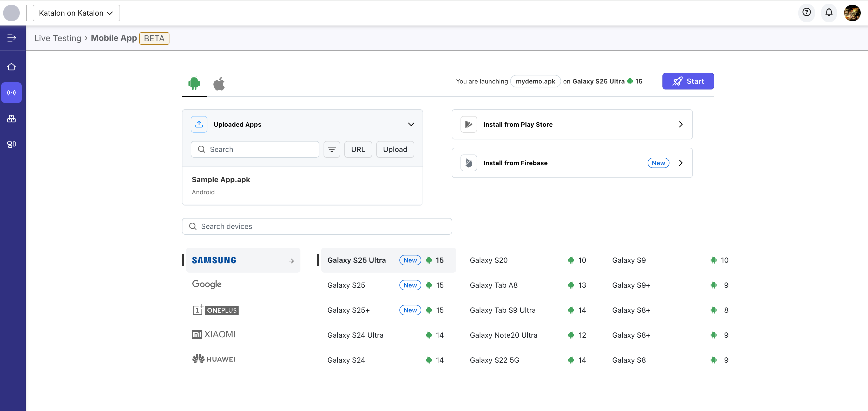Click the Upload button
Image resolution: width=868 pixels, height=411 pixels.
click(395, 149)
